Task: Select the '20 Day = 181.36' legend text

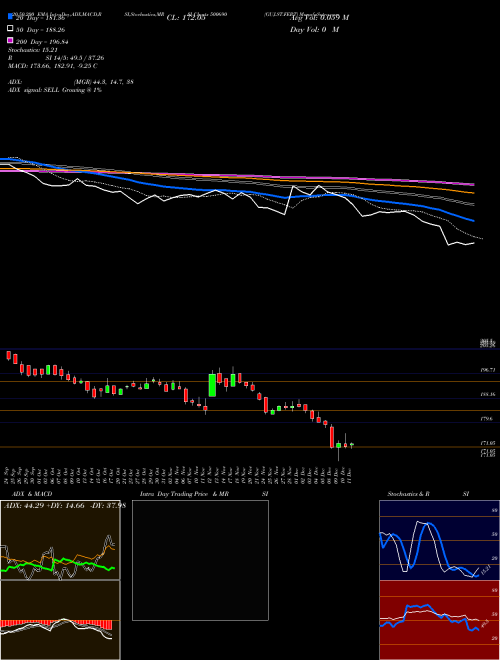Action: [x=40, y=18]
